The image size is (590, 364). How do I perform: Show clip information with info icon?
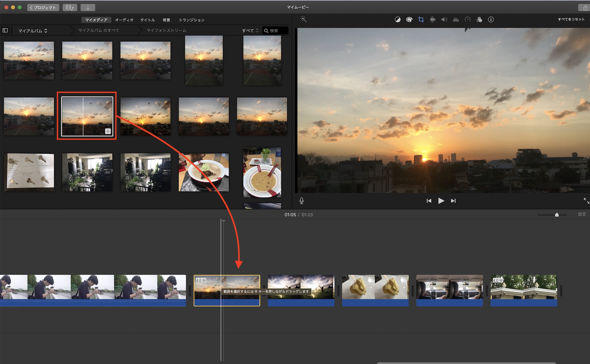pos(491,19)
